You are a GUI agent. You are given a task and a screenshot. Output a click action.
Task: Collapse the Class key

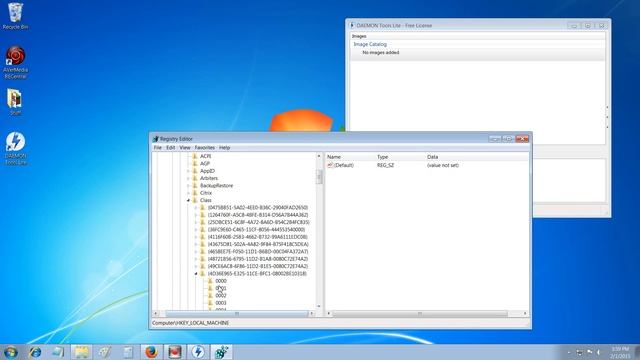[188, 200]
